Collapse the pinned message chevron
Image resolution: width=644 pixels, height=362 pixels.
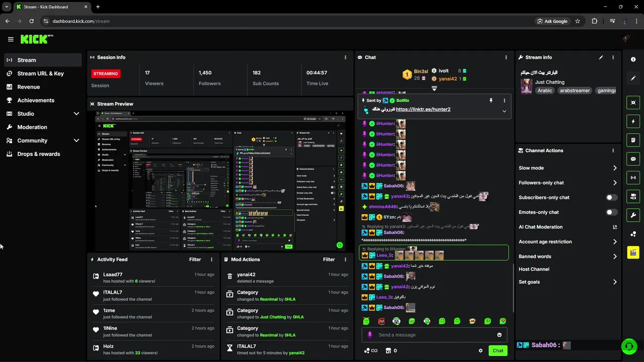504,112
